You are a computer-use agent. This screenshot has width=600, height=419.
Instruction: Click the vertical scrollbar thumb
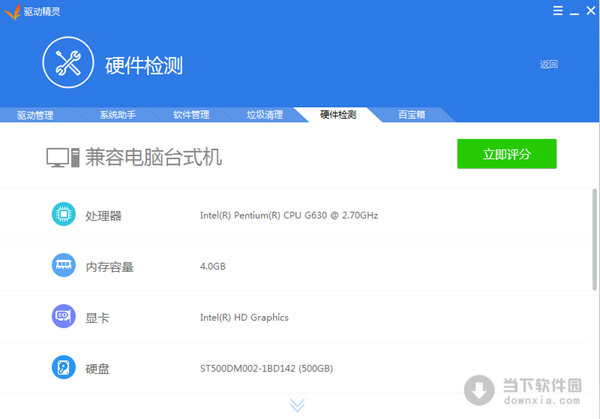pyautogui.click(x=594, y=240)
